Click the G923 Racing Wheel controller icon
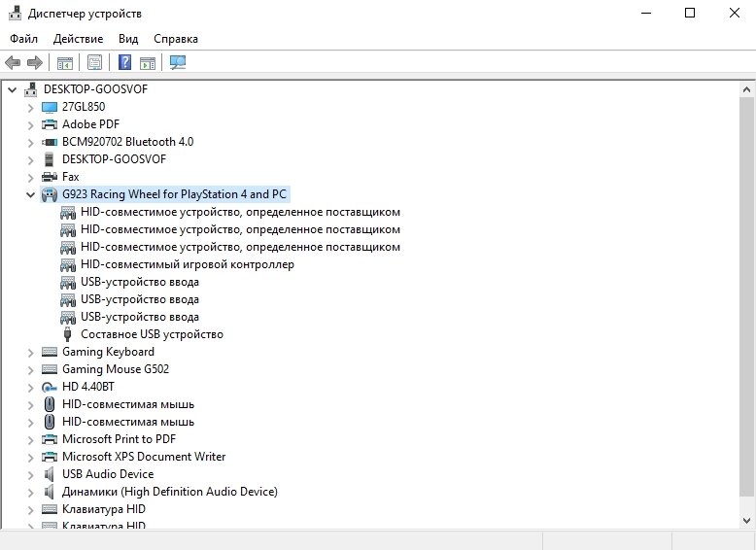 pos(50,194)
